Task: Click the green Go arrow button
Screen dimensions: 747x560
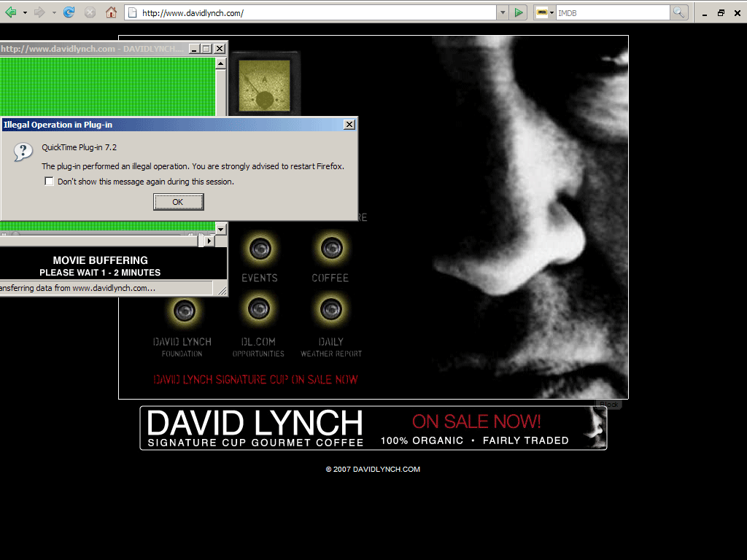Action: 519,13
